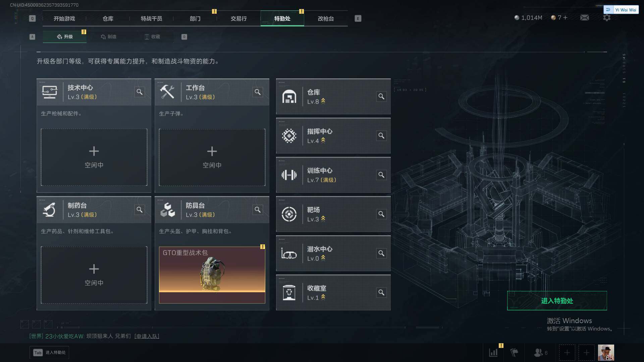Select the 指挥中心 Lv.4 upgrade panel
Screen dimensions: 644x362
click(333, 136)
